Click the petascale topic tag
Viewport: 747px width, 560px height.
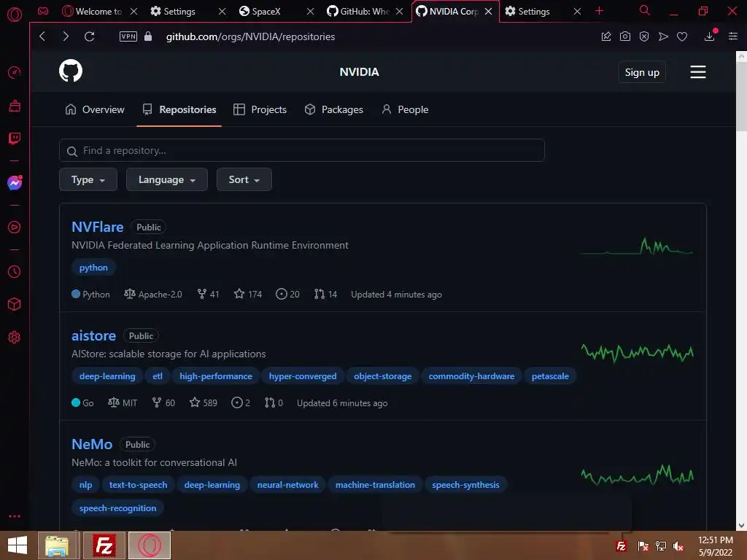(x=550, y=376)
